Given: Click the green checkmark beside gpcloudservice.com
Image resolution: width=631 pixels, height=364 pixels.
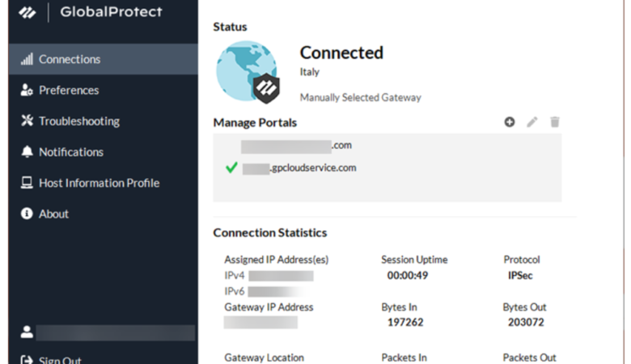Looking at the screenshot, I should 231,168.
